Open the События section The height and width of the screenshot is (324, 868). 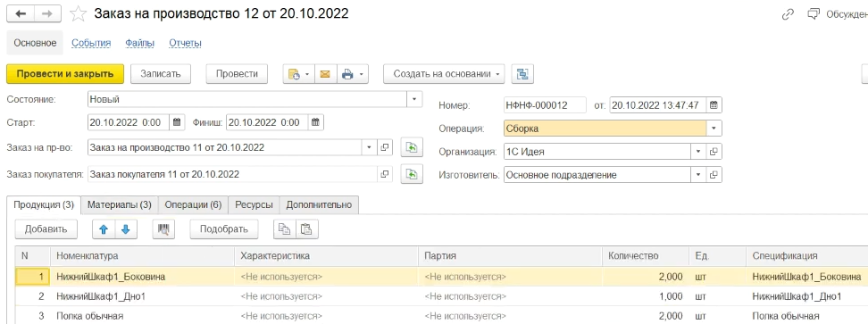pos(91,43)
